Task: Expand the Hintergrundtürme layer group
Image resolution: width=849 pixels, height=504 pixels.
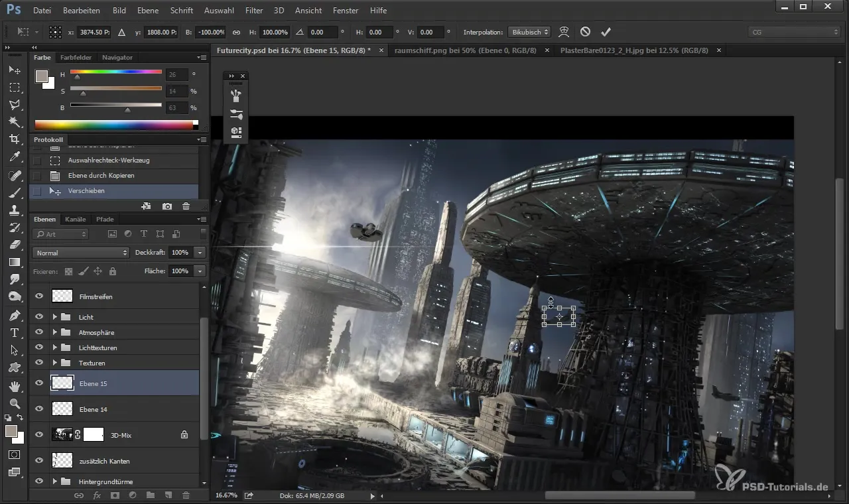Action: (x=55, y=481)
